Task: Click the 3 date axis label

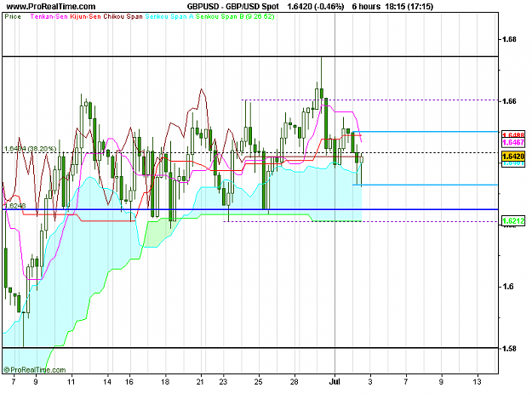Action: 370,382
